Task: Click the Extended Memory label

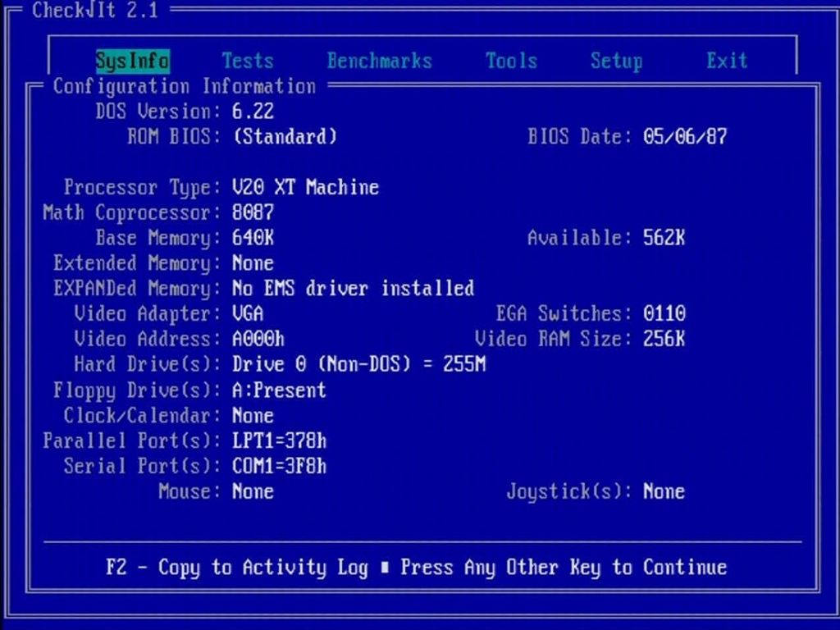Action: coord(137,263)
